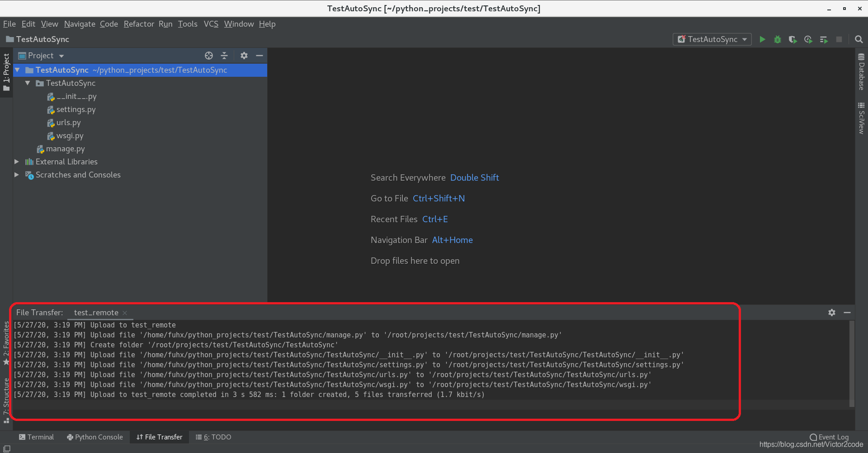Select the File Transfer tool tab
868x453 pixels.
[159, 437]
